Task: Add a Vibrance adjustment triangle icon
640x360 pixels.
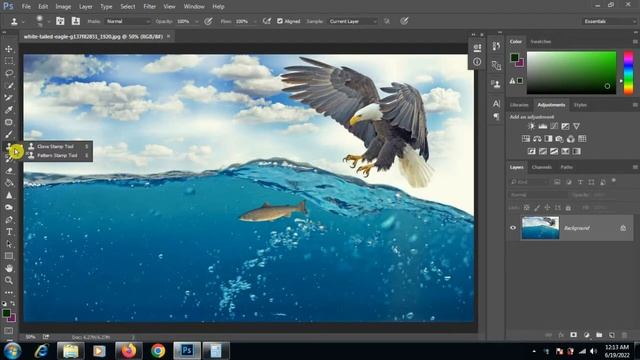Action: (x=576, y=126)
